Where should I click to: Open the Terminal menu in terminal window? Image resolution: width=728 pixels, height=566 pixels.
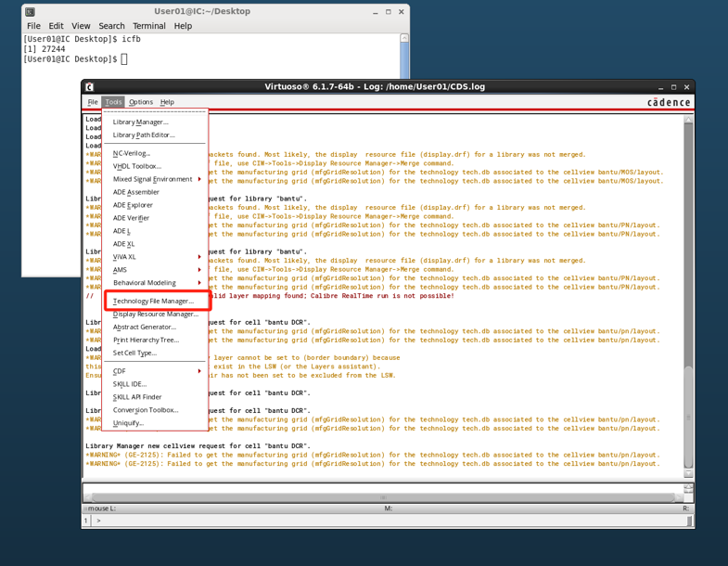click(x=148, y=26)
